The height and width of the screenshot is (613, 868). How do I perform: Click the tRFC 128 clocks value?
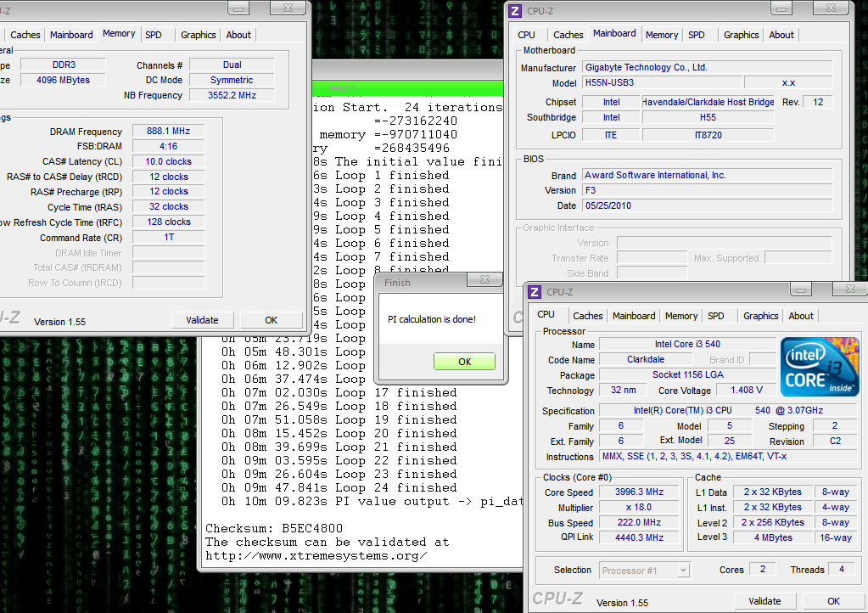[168, 222]
